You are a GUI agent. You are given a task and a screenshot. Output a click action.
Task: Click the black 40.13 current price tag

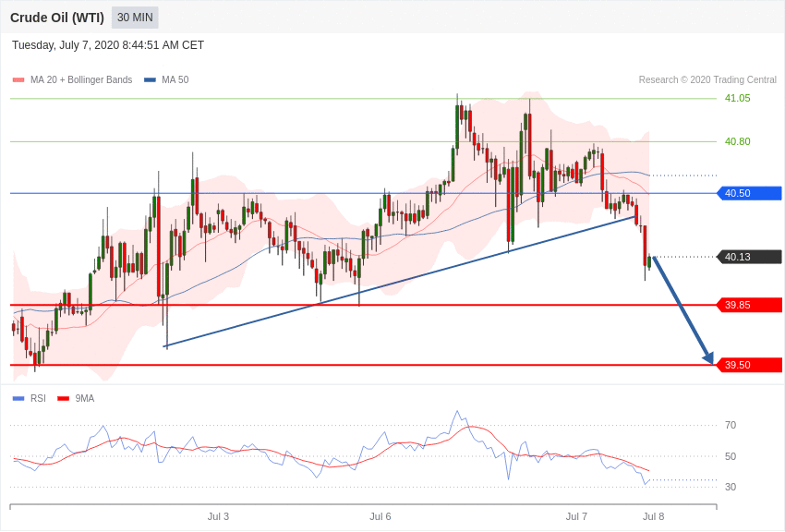coord(749,257)
